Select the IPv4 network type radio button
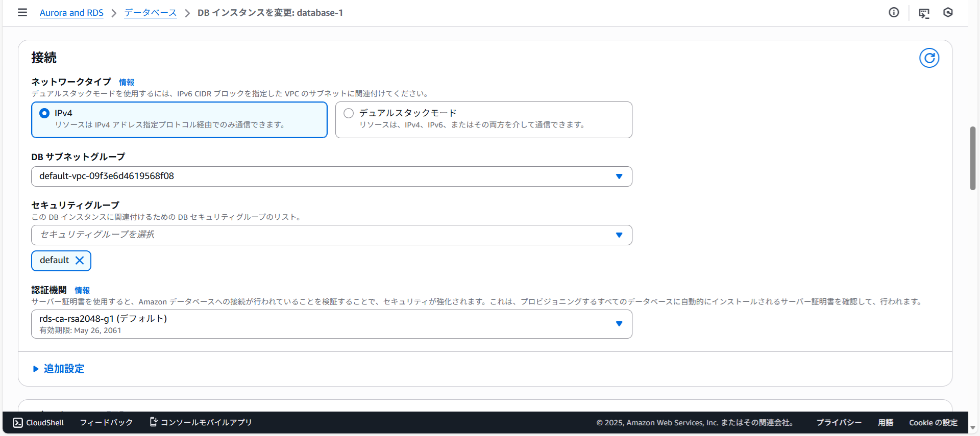Screen dimensions: 980x436 45,113
